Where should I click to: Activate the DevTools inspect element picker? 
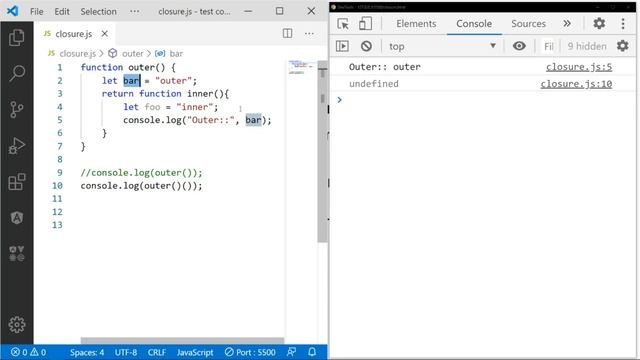tap(343, 24)
